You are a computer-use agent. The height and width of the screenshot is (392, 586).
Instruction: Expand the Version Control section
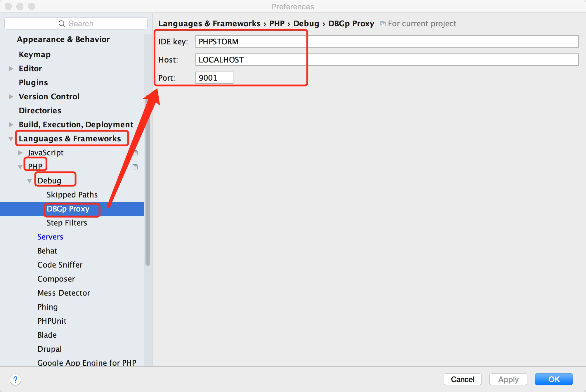(11, 97)
